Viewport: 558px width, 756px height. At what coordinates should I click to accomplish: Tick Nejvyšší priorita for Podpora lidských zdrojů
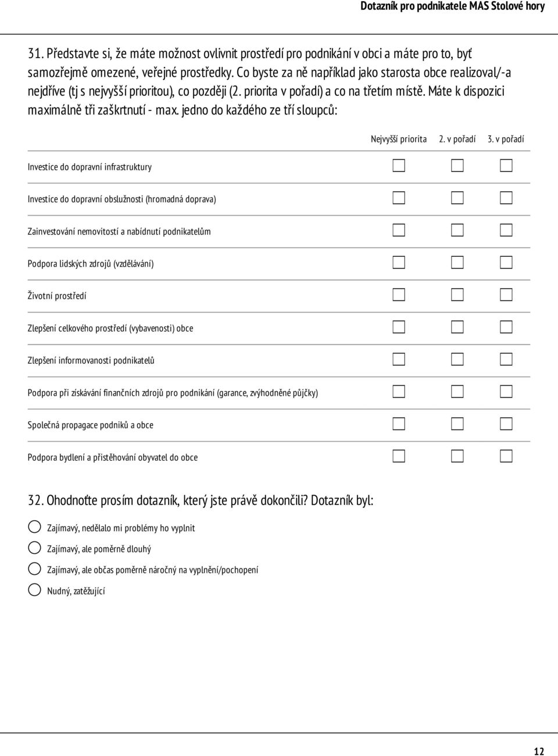point(398,263)
